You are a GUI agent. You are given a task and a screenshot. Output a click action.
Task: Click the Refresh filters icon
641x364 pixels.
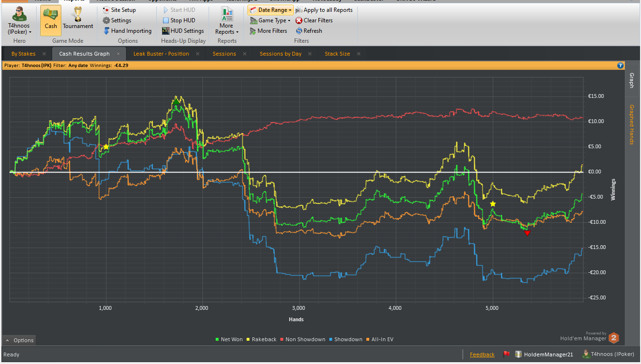[x=309, y=31]
